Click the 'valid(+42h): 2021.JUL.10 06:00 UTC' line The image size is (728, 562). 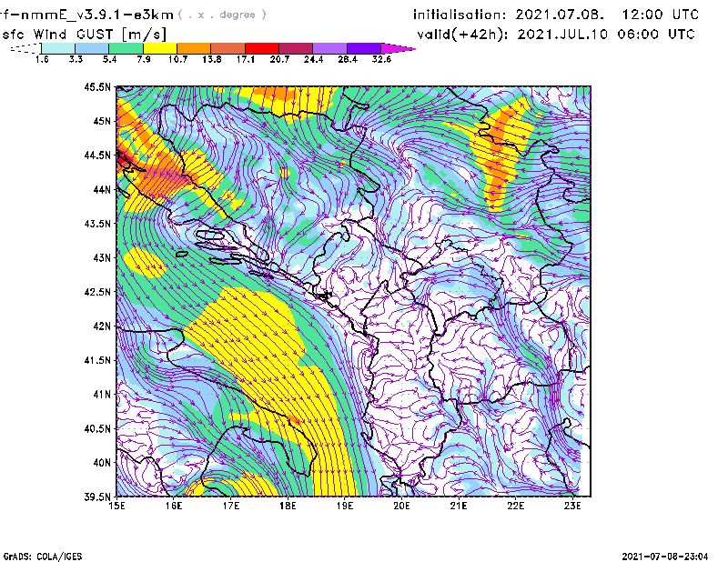(556, 35)
